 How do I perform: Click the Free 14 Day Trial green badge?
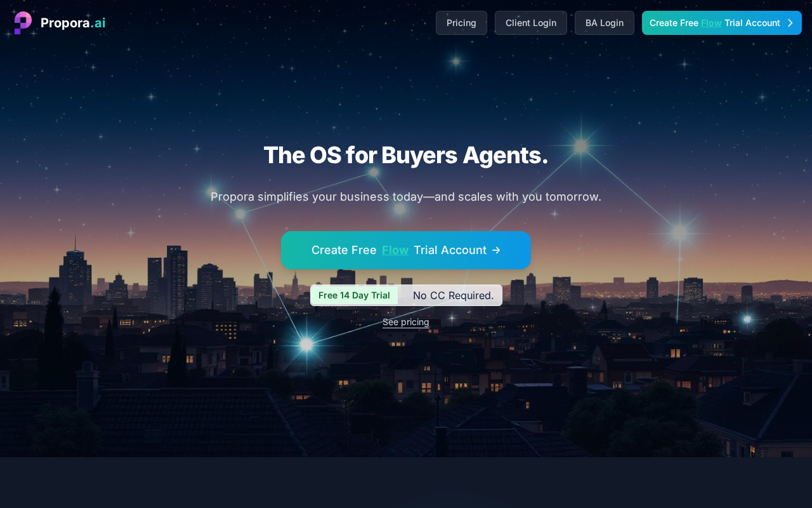354,295
